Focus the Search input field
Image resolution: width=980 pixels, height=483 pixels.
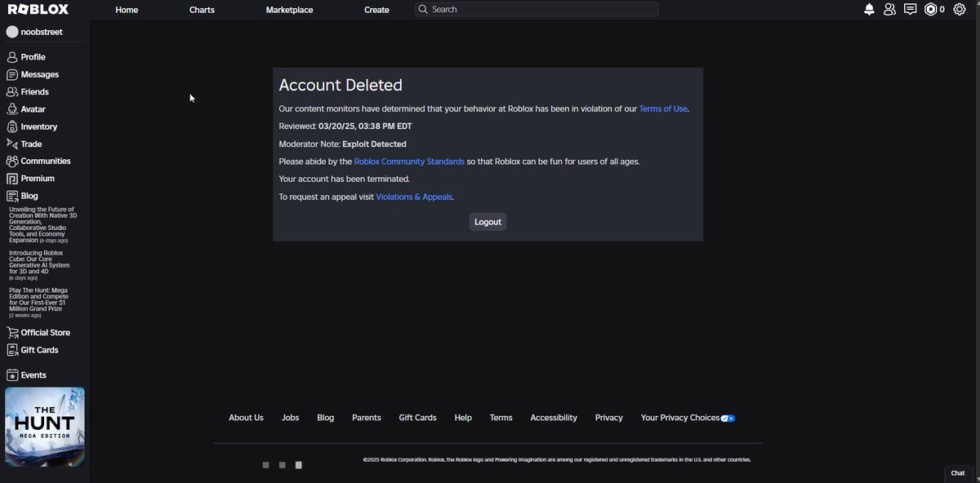pyautogui.click(x=537, y=10)
